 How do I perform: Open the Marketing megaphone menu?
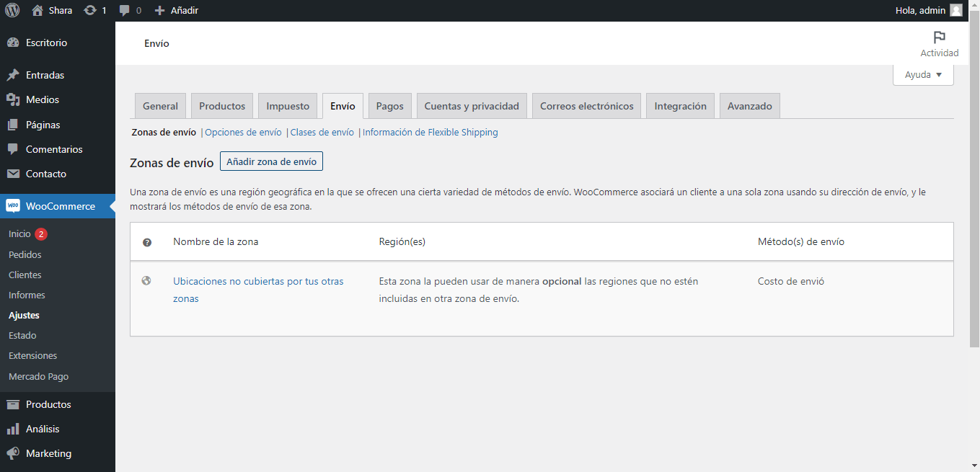pyautogui.click(x=48, y=453)
